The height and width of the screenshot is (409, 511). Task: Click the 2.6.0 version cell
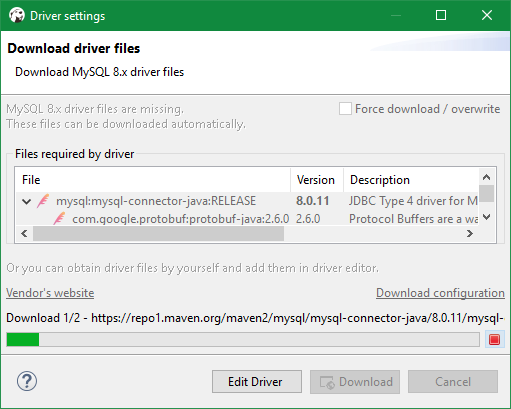coord(308,219)
